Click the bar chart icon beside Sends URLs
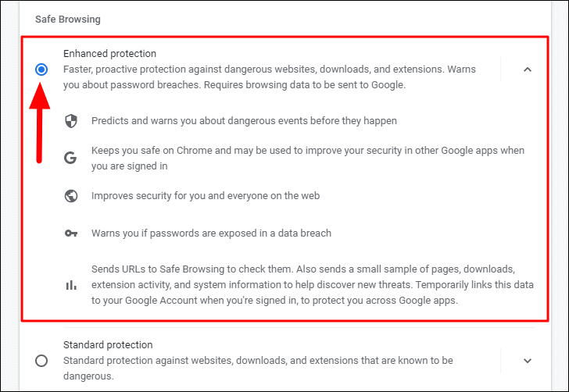Screen dimensions: 569x392 coord(71,285)
